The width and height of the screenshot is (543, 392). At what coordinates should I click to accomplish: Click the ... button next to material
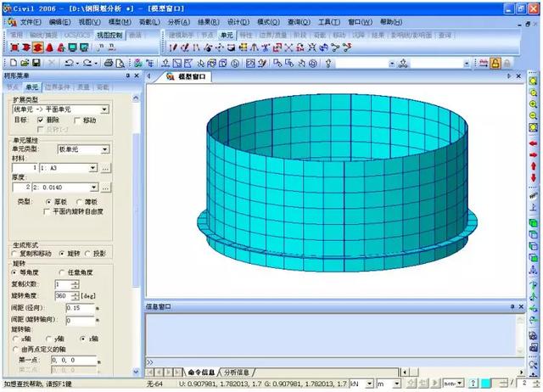pos(105,168)
